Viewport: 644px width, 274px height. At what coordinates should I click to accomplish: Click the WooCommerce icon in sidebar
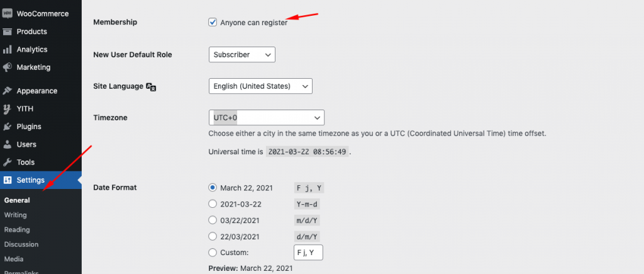(8, 13)
